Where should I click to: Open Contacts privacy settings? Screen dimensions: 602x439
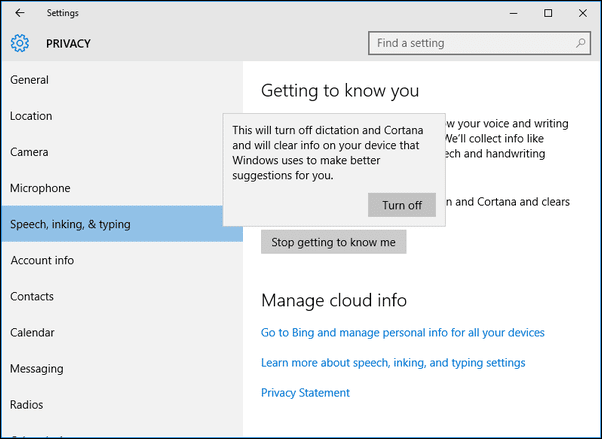122,296
